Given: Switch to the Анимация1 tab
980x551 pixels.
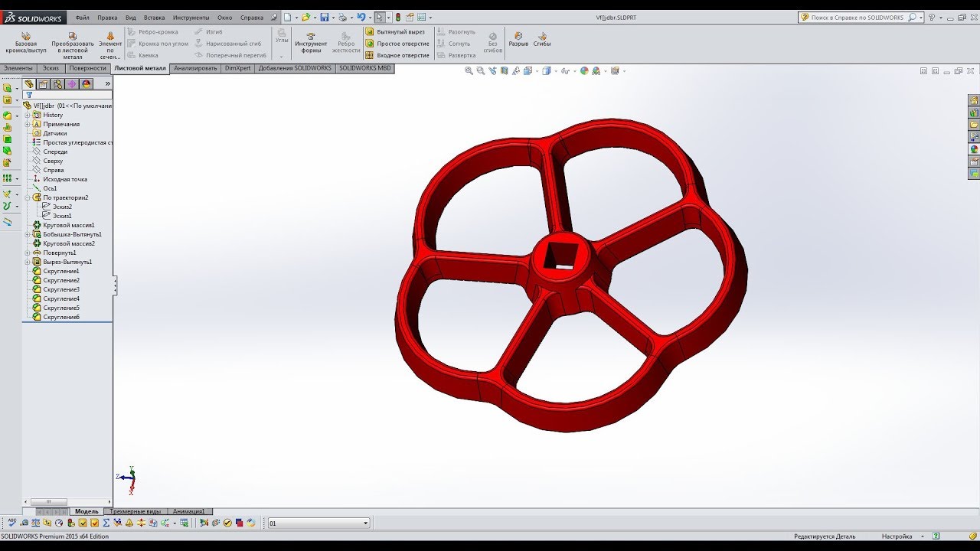Looking at the screenshot, I should pos(188,511).
